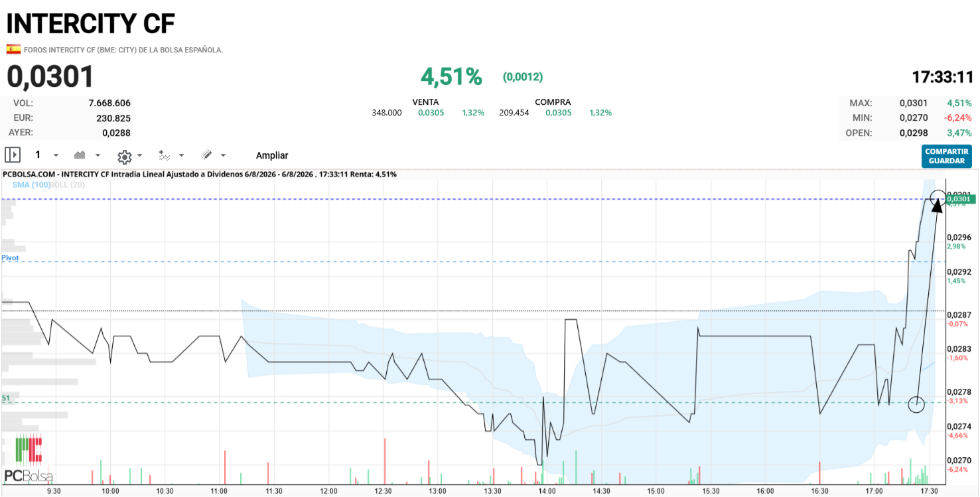Toggle the side panel icon in chart toolbar
Viewport: 980px width, 497px height.
[13, 155]
